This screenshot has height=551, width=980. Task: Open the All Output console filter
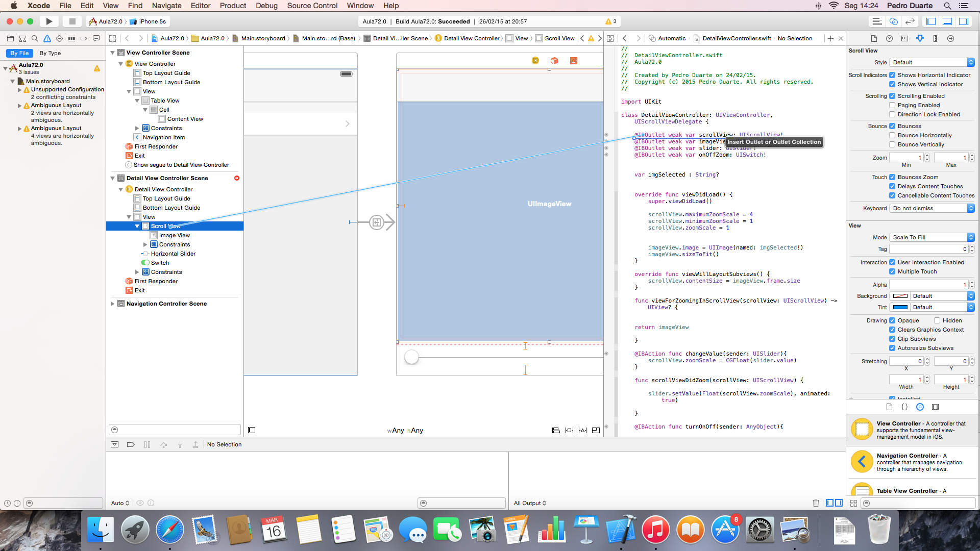click(x=530, y=503)
